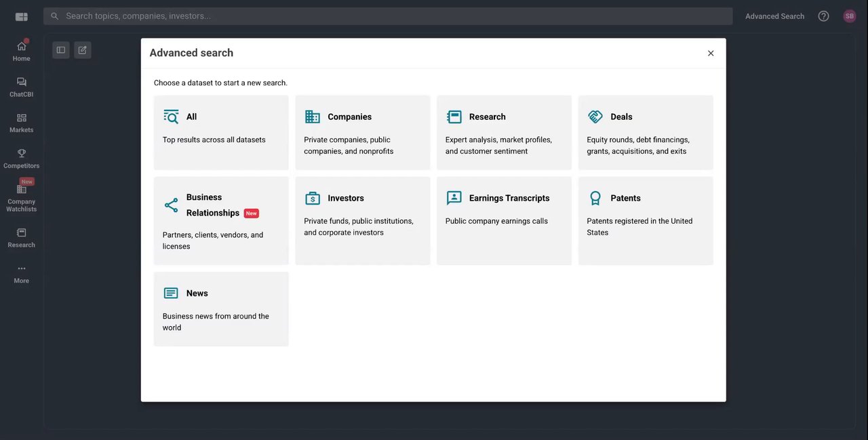The image size is (868, 440).
Task: Open Company Watchlists in sidebar
Action: 21,197
